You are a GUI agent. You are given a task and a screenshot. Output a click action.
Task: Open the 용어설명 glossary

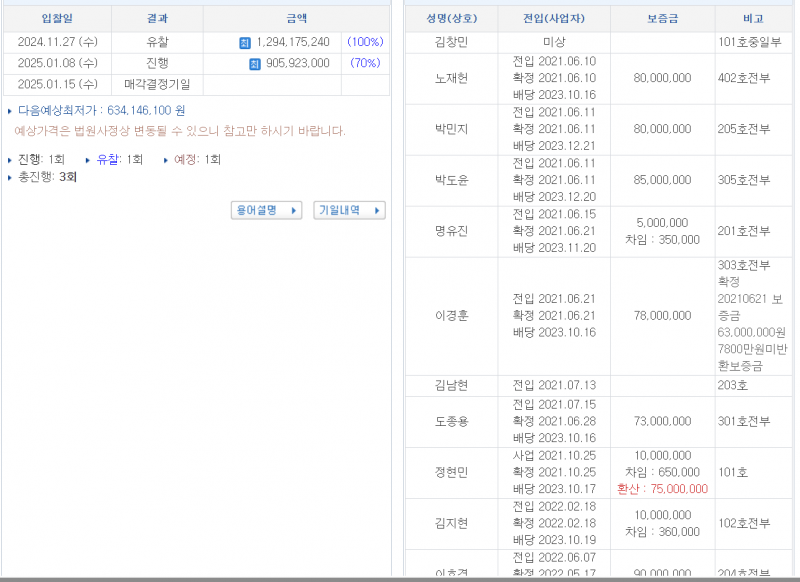coord(267,210)
